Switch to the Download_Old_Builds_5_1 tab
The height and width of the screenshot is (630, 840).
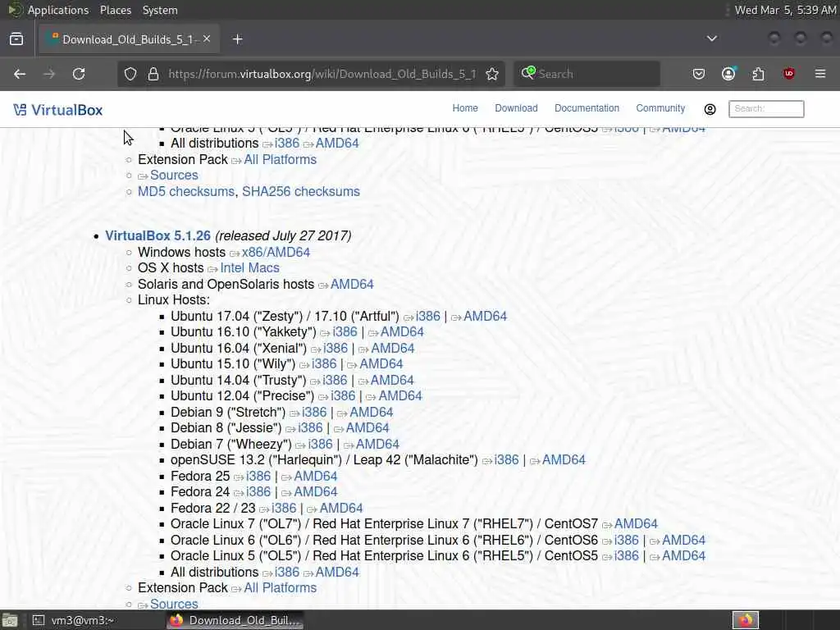pyautogui.click(x=129, y=39)
